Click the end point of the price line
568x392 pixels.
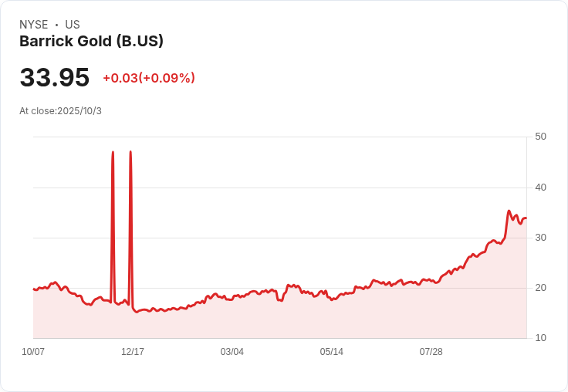tap(526, 218)
